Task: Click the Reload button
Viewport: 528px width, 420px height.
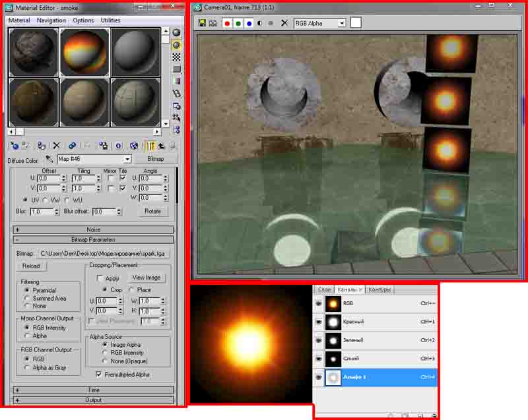Action: coord(31,266)
